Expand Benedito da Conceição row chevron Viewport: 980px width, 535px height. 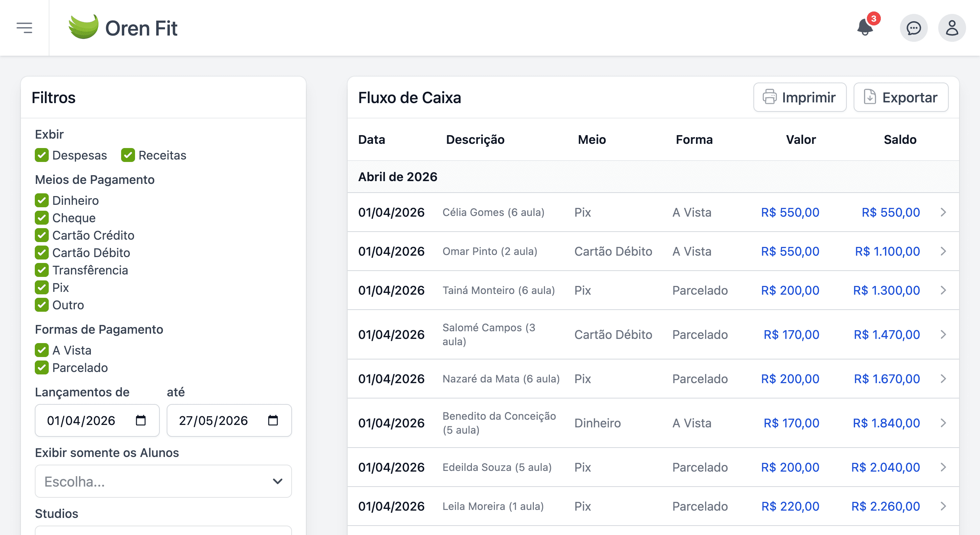click(x=943, y=422)
